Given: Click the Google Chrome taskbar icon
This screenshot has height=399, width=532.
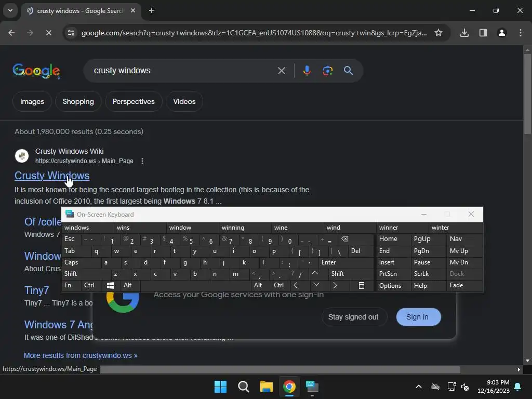Looking at the screenshot, I should (x=289, y=387).
